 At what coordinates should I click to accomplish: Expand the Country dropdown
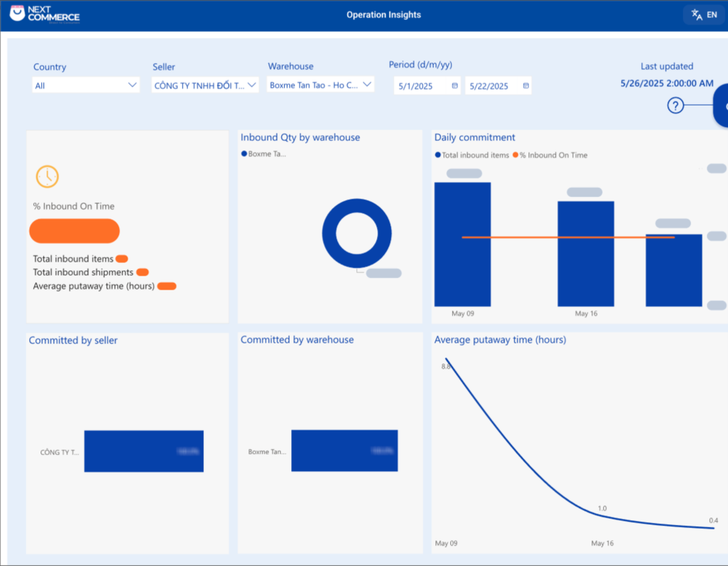pos(132,85)
